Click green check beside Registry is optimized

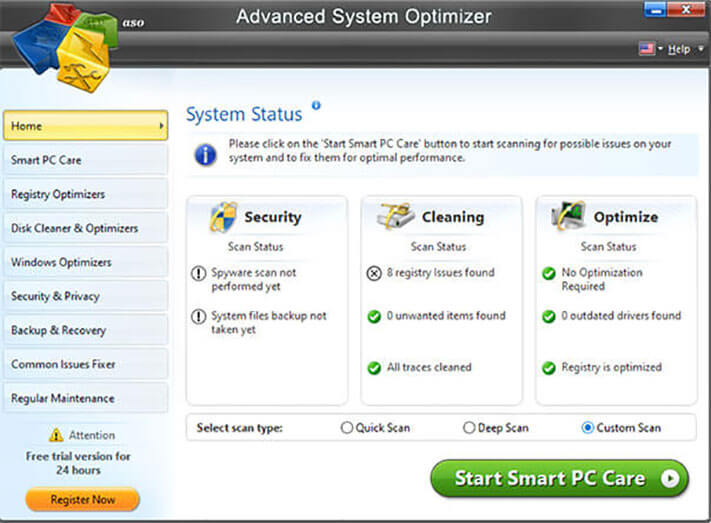coord(549,368)
